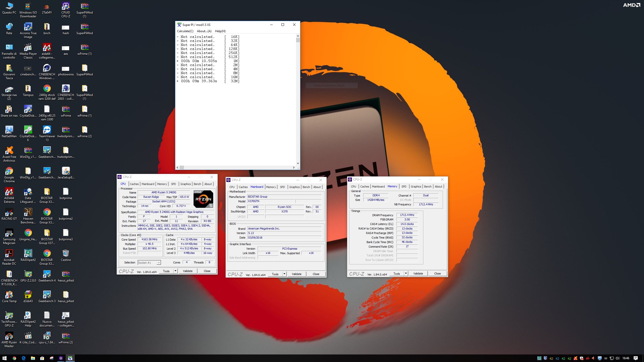Click the DRAM Frequency value 1713.4 MHz

click(407, 215)
